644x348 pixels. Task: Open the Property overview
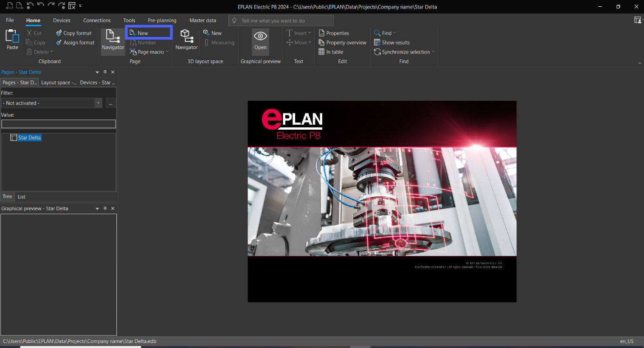tap(343, 42)
